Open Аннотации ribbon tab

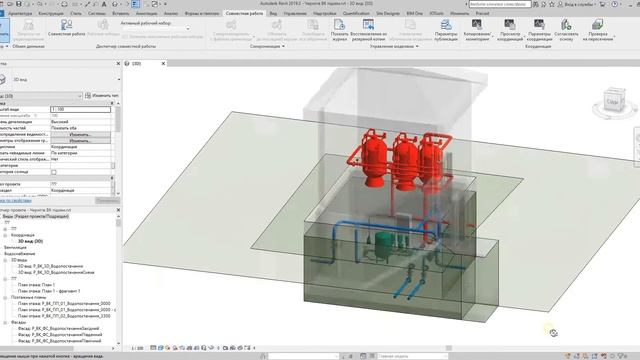click(146, 13)
